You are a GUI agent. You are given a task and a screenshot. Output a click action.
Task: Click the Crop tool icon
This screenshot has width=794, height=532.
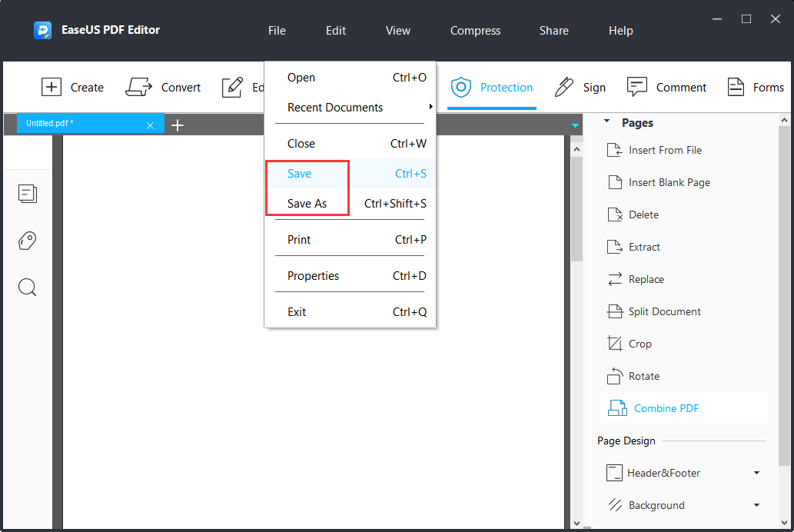615,344
